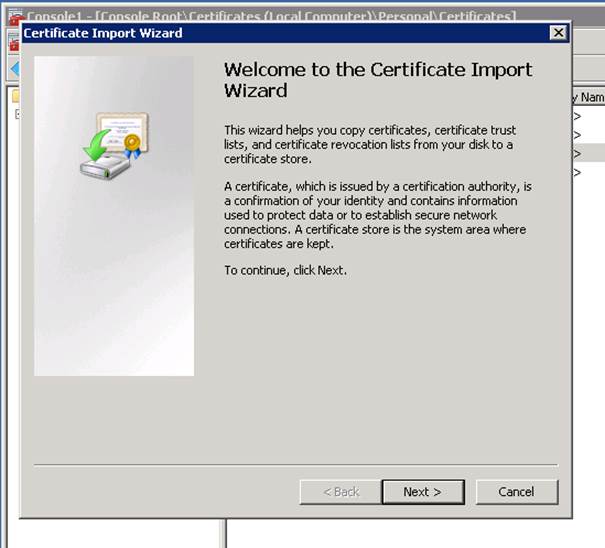
Task: Click the vertical pane splitter below the dialog
Action: click(x=225, y=533)
